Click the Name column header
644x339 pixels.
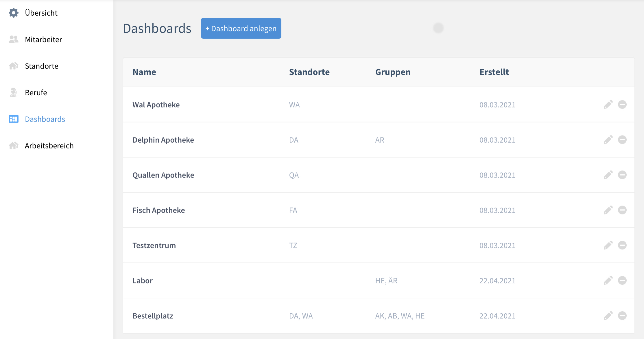pos(144,72)
